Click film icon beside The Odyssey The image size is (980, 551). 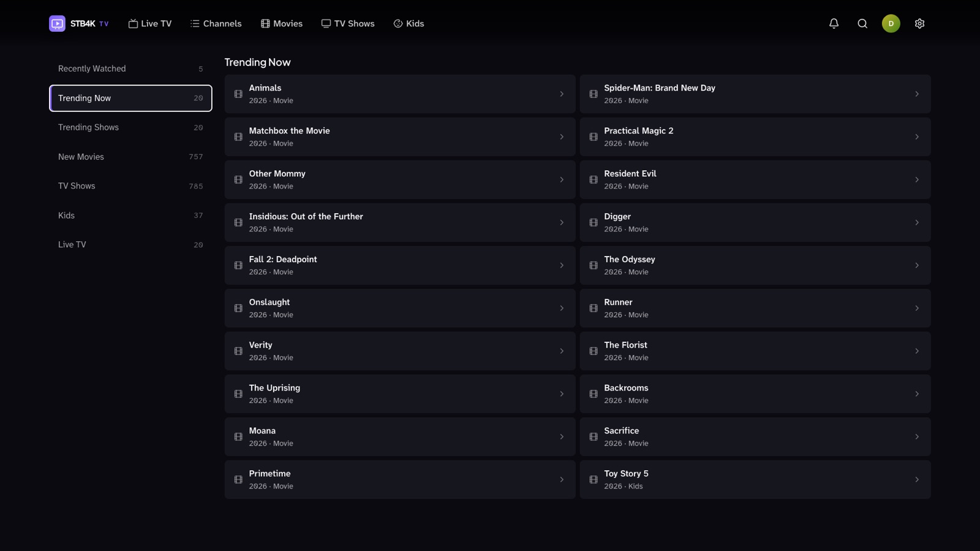pos(594,266)
